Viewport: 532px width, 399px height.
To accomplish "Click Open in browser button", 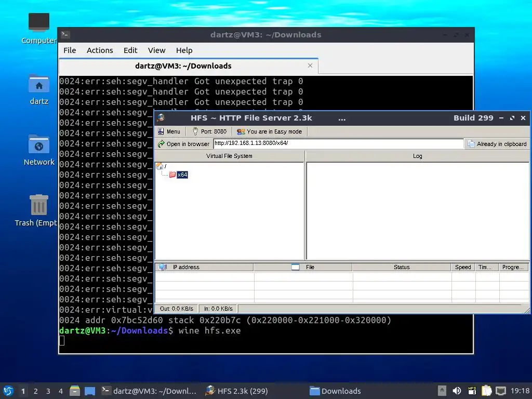I will tap(183, 144).
